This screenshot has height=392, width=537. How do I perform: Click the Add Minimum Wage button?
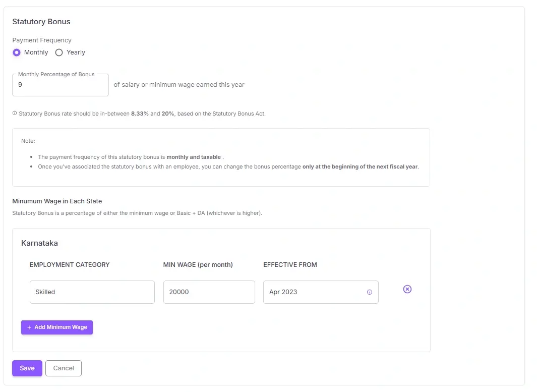56,327
